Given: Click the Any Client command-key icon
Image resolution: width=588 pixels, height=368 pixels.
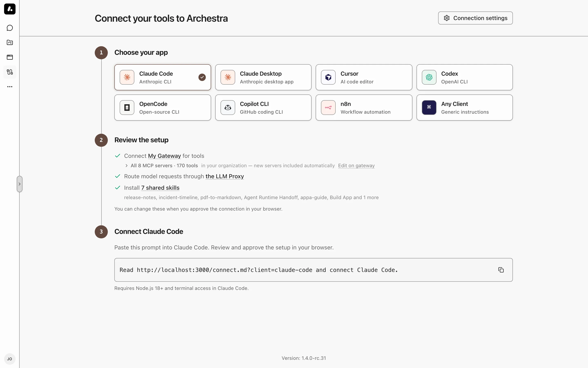Looking at the screenshot, I should point(429,108).
